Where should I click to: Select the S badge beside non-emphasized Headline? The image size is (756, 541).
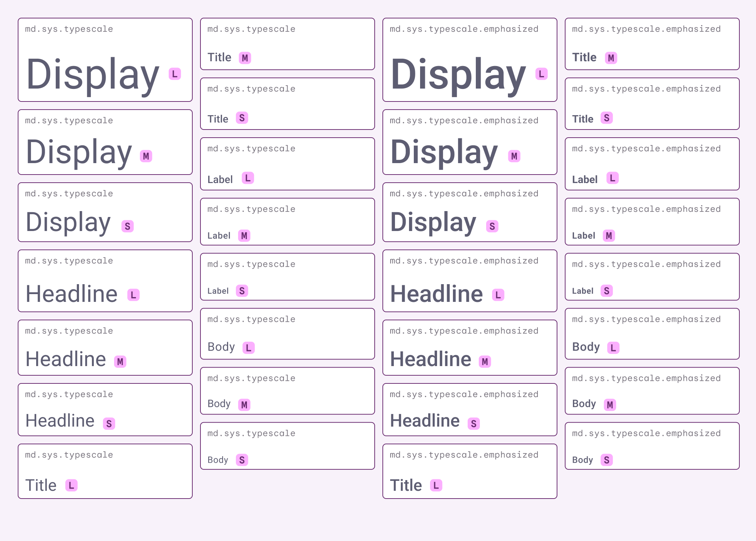click(x=109, y=424)
